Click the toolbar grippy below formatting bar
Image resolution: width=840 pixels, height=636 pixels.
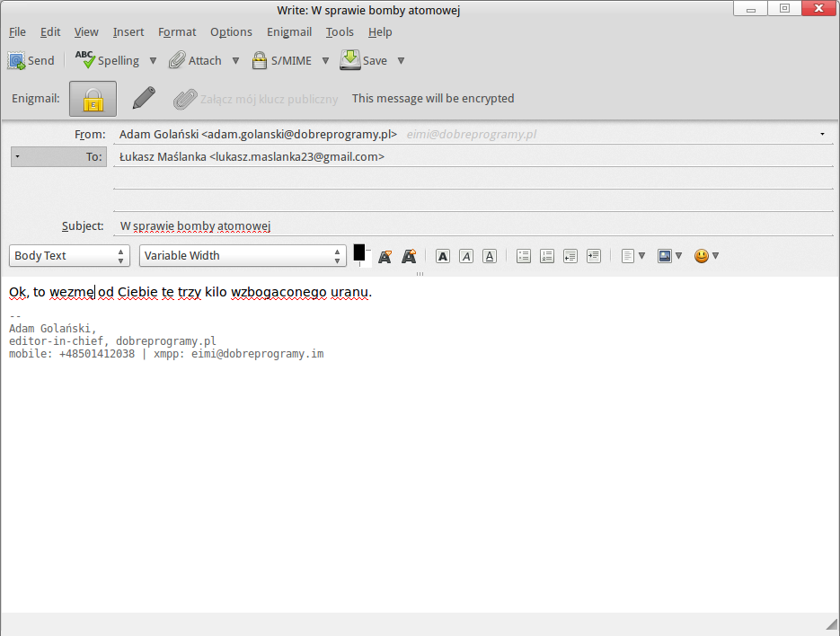[x=420, y=274]
